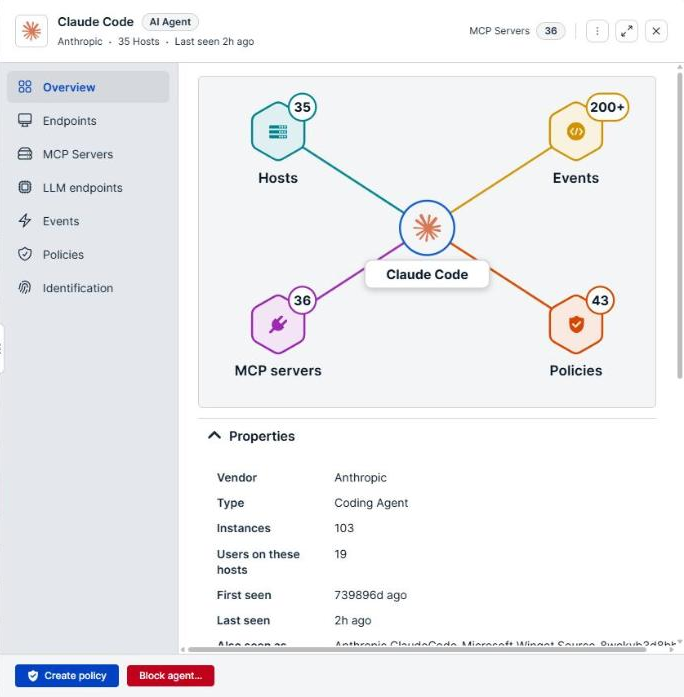Click the Vendor value Anthropic

360,477
